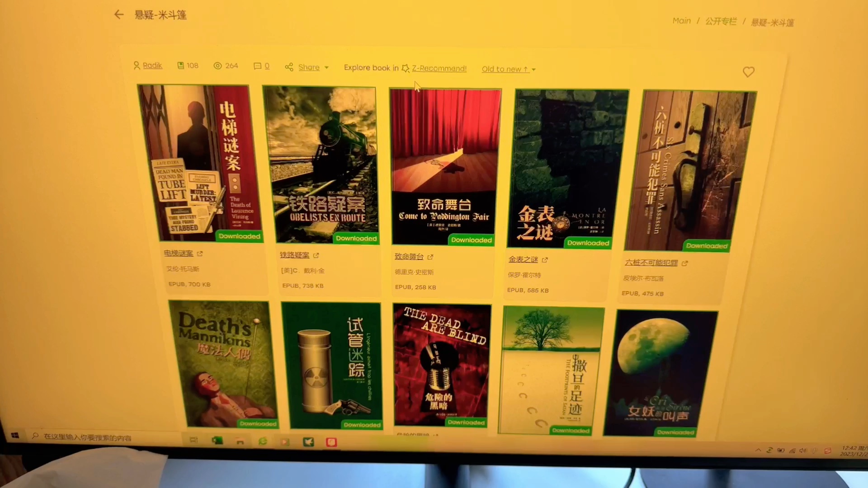
Task: Click author 德里克·史密斯 under 致命舞台
Action: coord(414,272)
